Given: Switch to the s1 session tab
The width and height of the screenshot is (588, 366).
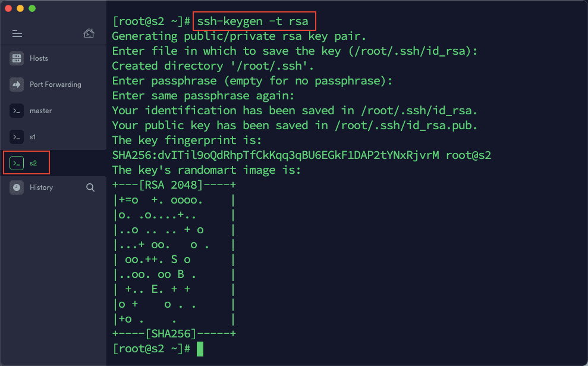Looking at the screenshot, I should click(33, 137).
